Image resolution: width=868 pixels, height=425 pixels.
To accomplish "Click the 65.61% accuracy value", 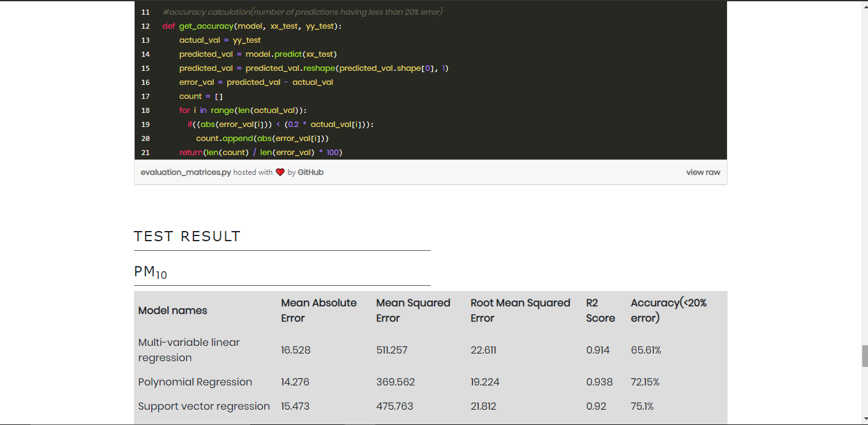I will (x=646, y=350).
